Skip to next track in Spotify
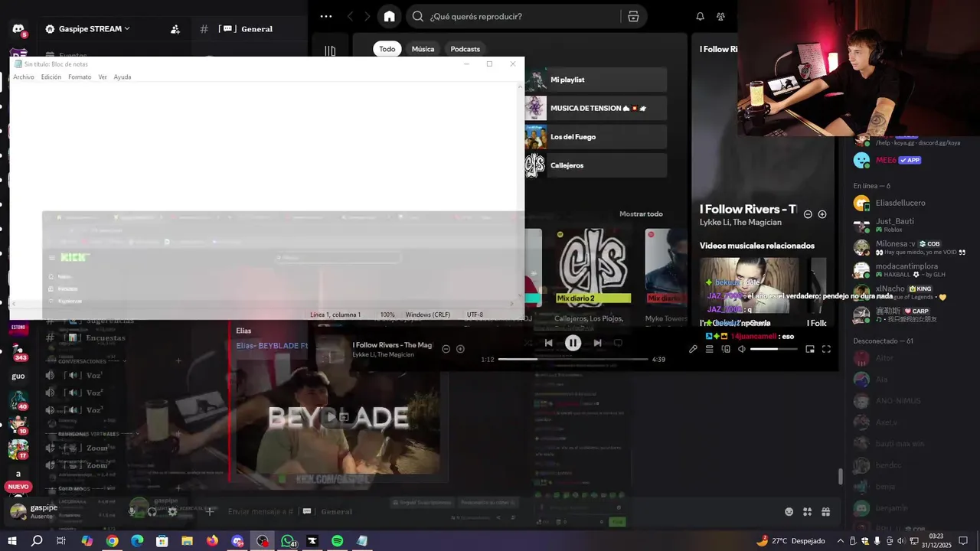Image resolution: width=980 pixels, height=551 pixels. tap(597, 343)
